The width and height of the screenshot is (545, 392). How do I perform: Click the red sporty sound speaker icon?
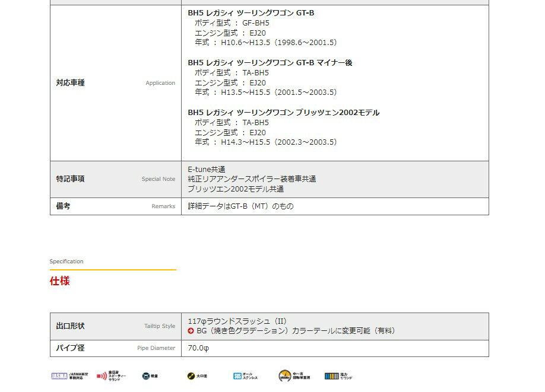pyautogui.click(x=102, y=376)
